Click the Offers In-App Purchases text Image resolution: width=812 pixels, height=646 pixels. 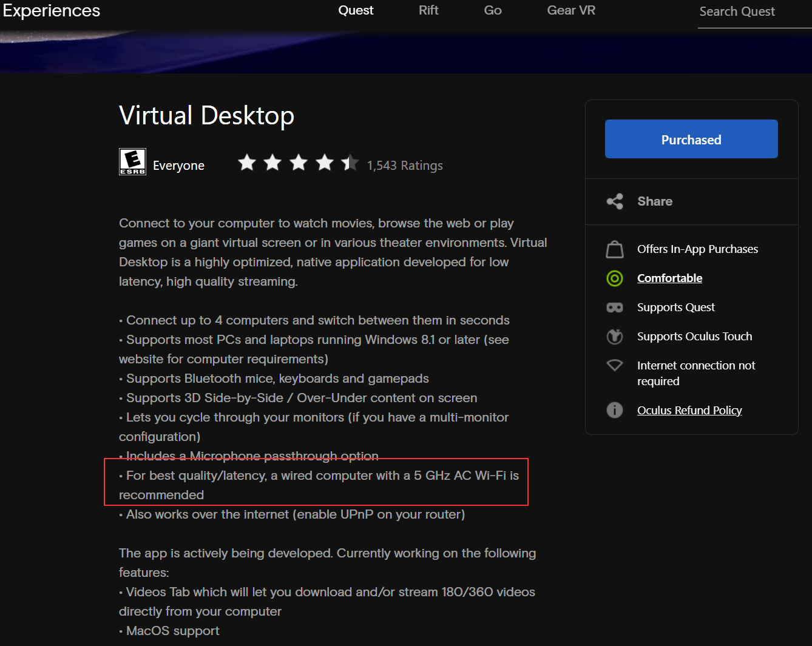pyautogui.click(x=697, y=249)
